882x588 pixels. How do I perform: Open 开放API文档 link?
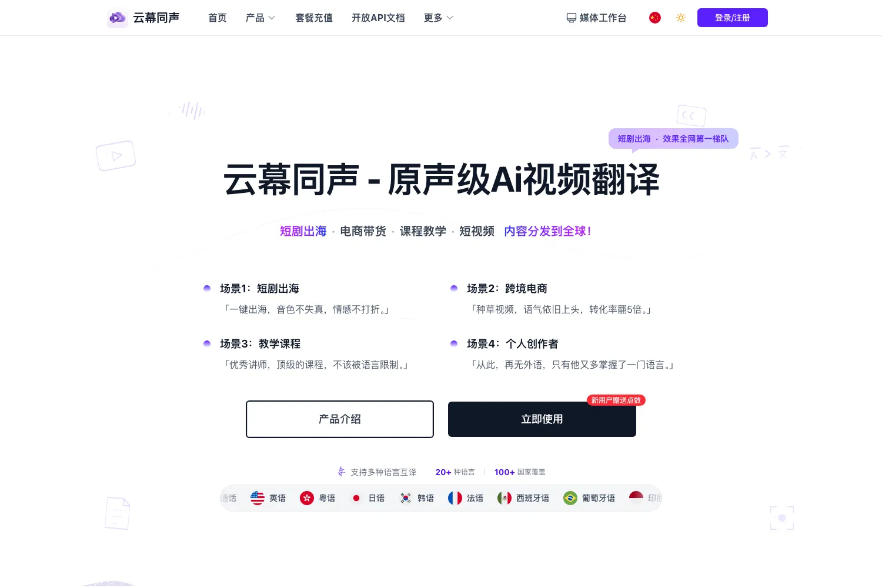coord(378,18)
